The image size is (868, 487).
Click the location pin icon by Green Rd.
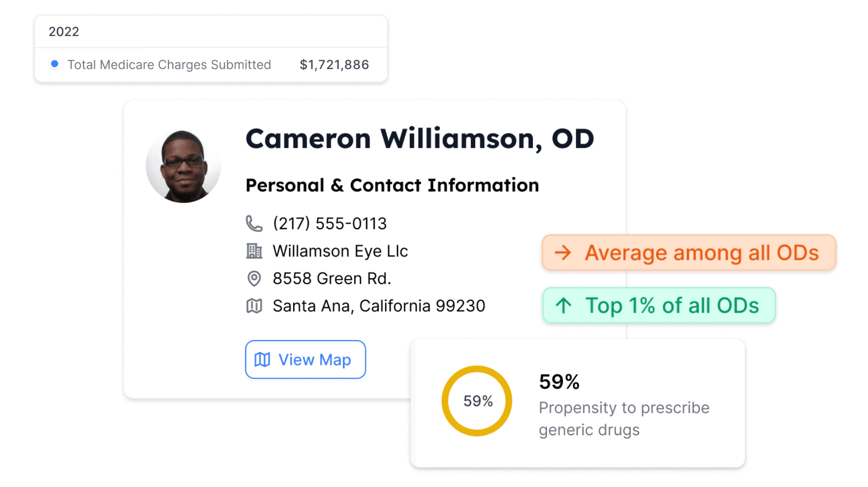(x=254, y=278)
